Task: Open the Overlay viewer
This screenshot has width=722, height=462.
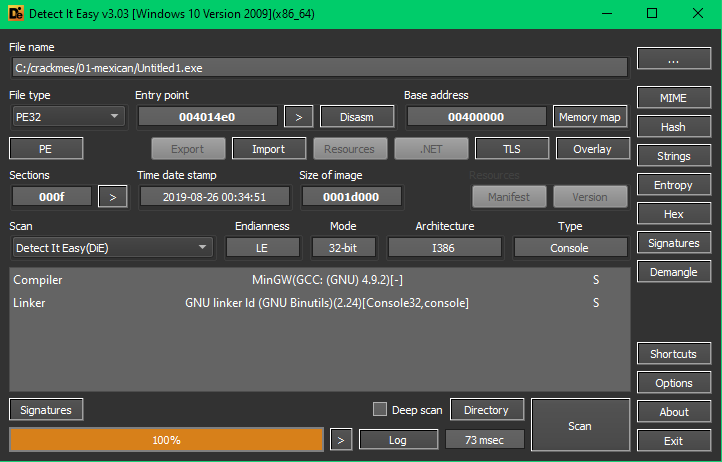Action: [x=593, y=148]
